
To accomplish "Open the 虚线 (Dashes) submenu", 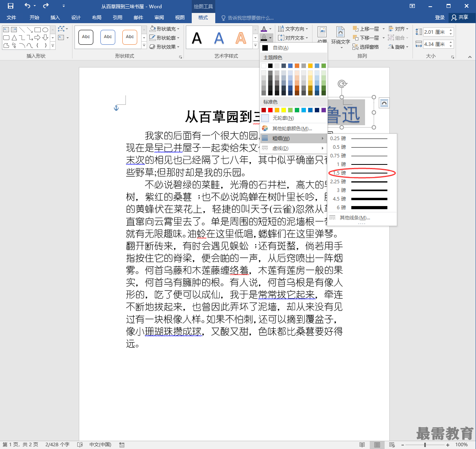I will [294, 148].
